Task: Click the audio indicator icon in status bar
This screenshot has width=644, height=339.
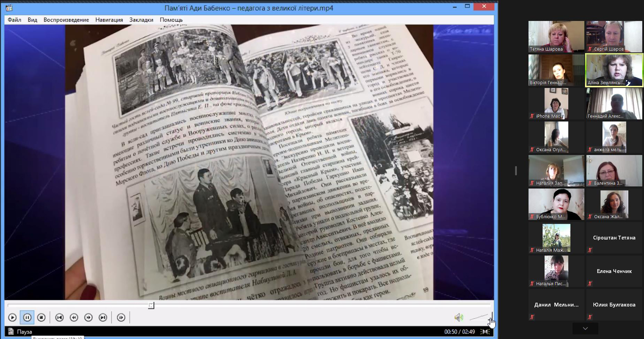Action: coord(485,332)
